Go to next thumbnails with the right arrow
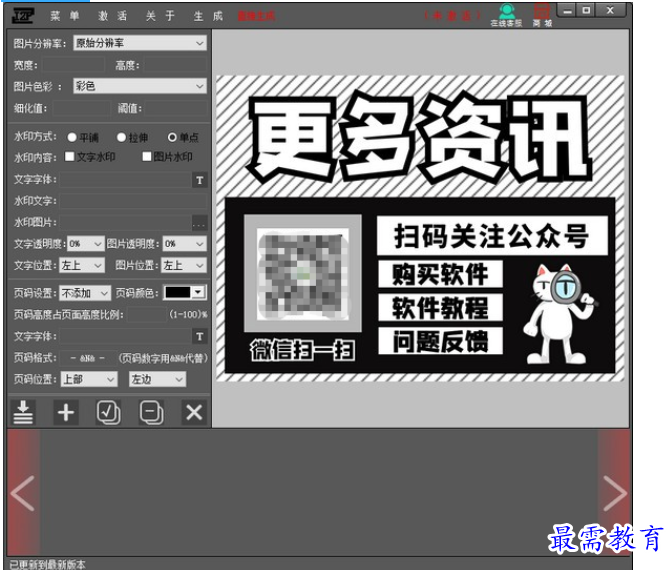The image size is (672, 570). pyautogui.click(x=615, y=493)
